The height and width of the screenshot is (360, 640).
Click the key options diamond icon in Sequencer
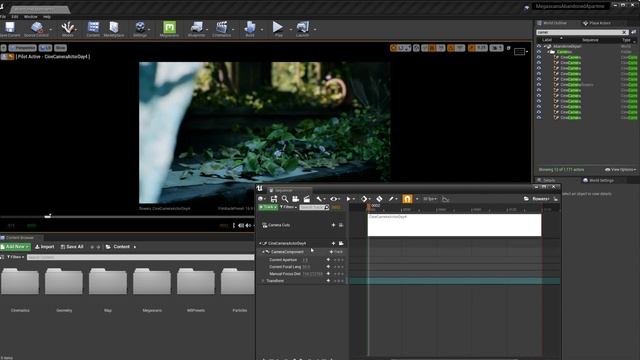[364, 199]
